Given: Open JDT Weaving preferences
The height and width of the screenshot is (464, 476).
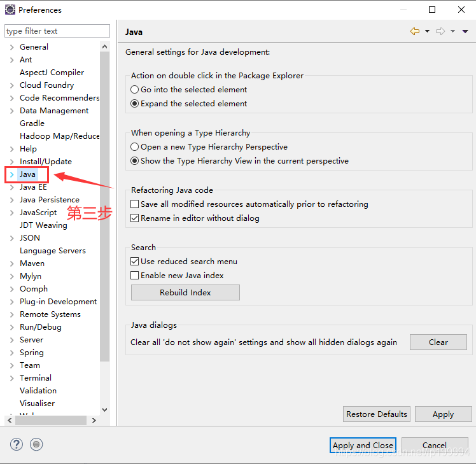Looking at the screenshot, I should pyautogui.click(x=43, y=225).
